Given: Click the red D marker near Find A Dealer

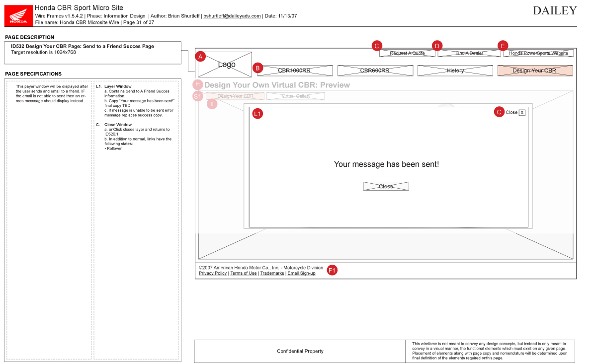Looking at the screenshot, I should 437,46.
